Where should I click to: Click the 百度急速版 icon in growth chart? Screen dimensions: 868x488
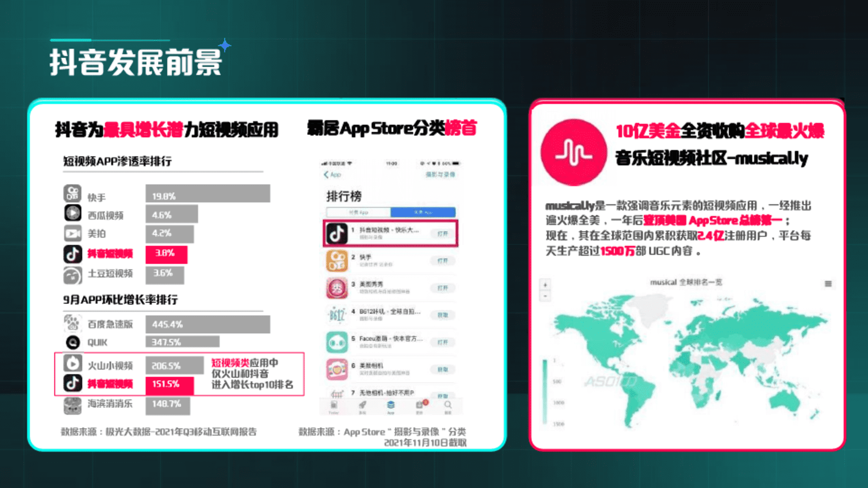point(72,323)
